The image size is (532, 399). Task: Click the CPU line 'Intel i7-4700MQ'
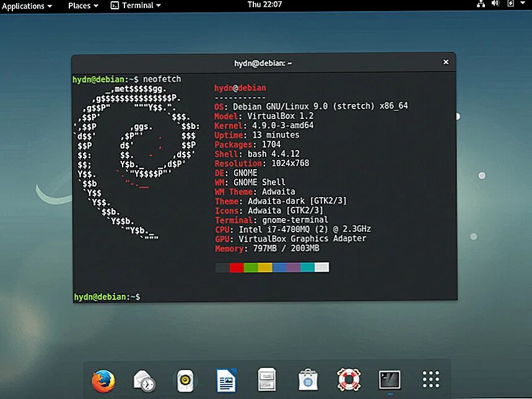pos(293,229)
